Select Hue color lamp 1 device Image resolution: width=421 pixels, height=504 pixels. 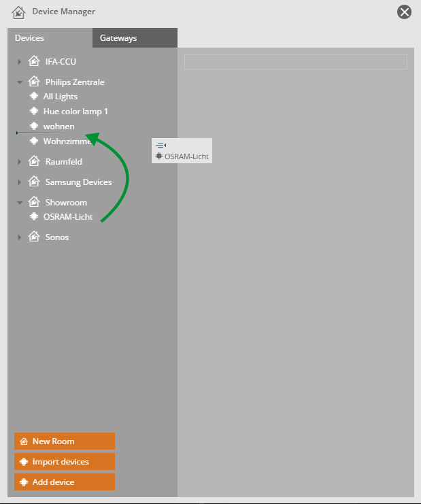75,112
